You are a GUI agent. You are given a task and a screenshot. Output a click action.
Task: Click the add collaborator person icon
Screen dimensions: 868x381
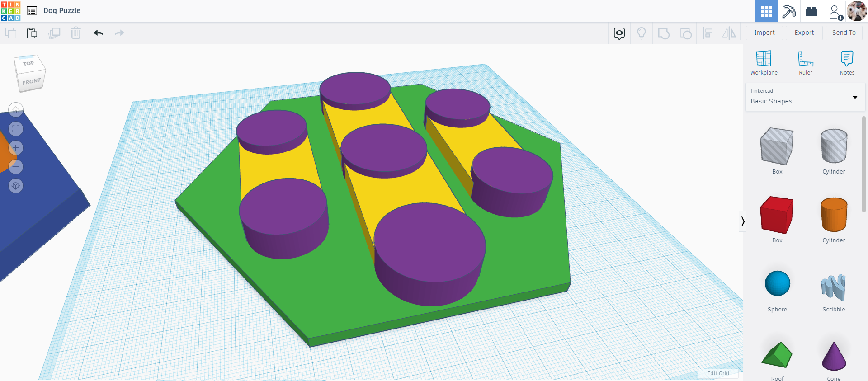point(835,12)
